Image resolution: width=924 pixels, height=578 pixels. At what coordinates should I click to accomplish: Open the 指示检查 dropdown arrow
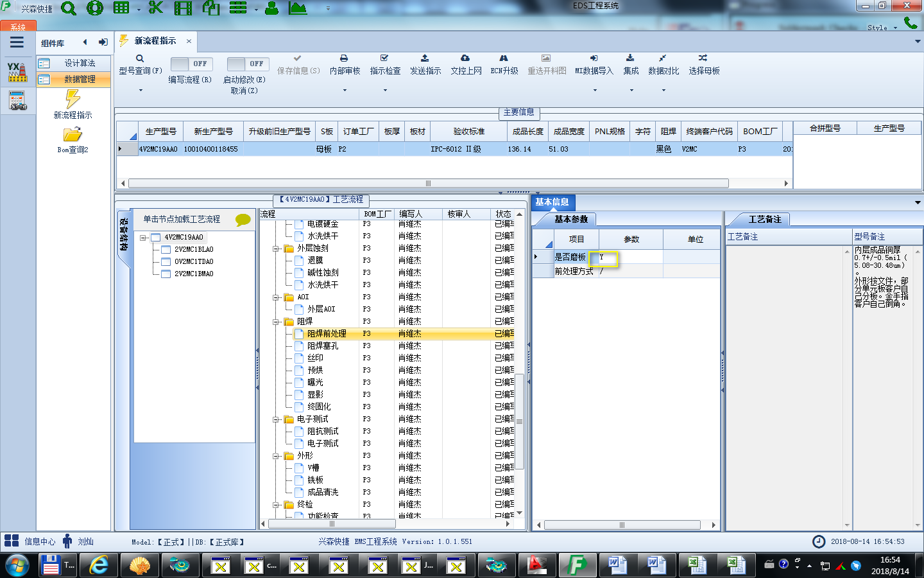(x=385, y=91)
